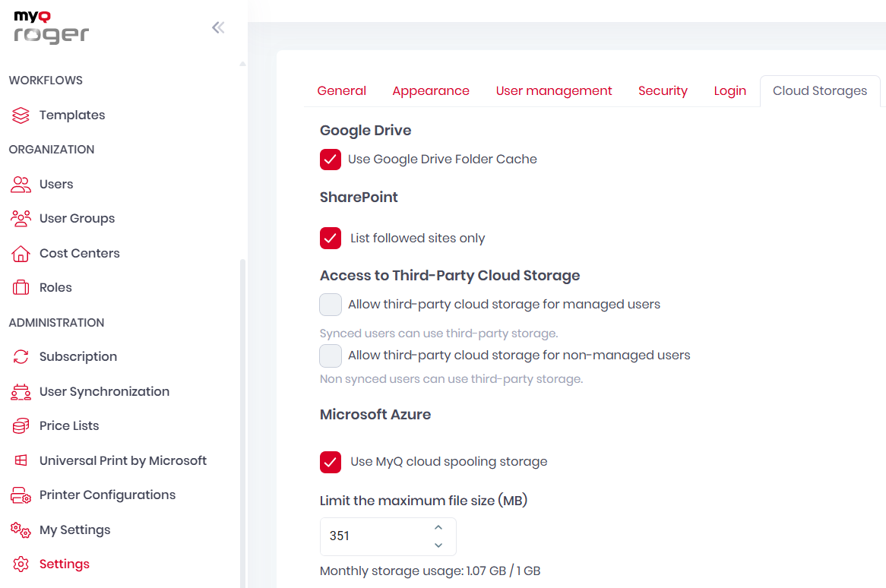Click the Printer Configurations icon
886x588 pixels.
click(21, 495)
